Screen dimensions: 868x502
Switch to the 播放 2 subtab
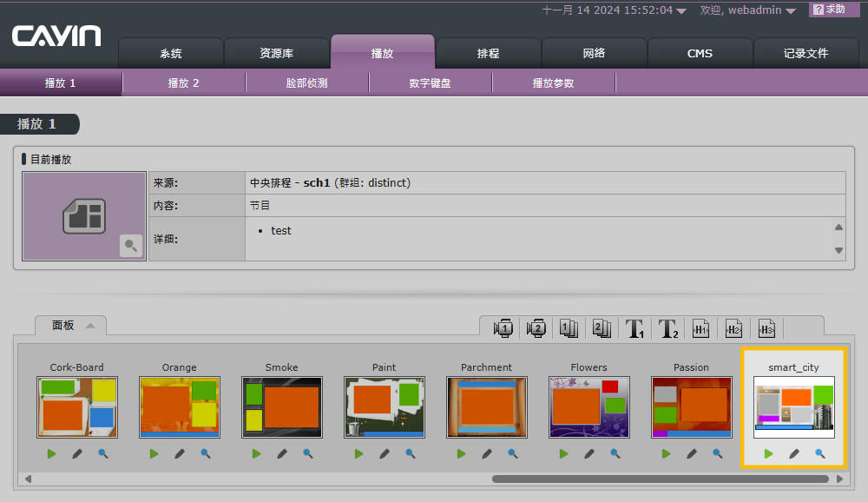(x=184, y=83)
